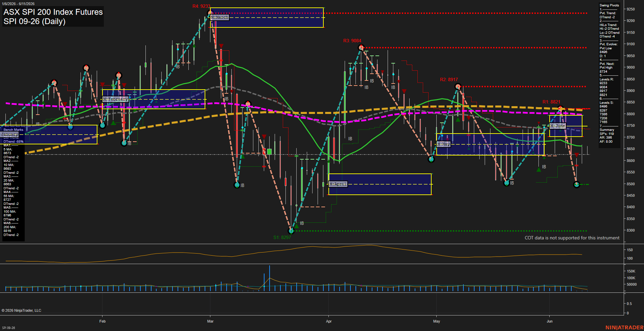Click the M:June monthly box label
This screenshot has height=331, width=644.
(557, 126)
